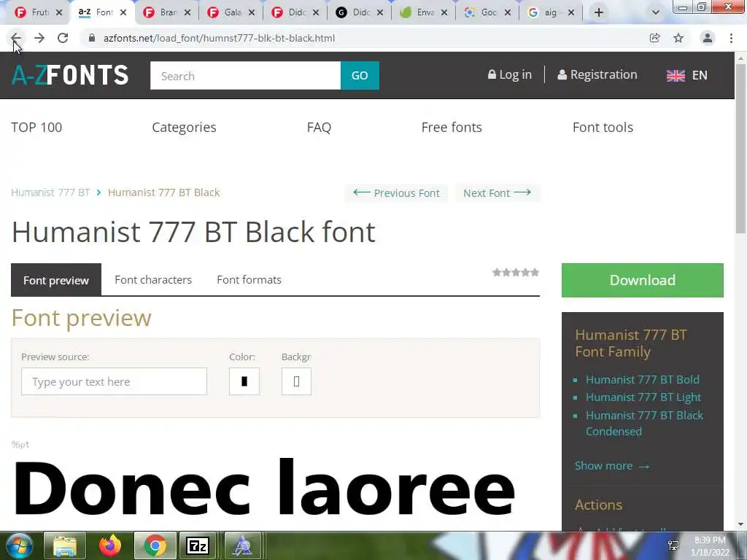Open Font tools menu item
The height and width of the screenshot is (560, 747).
tap(603, 127)
